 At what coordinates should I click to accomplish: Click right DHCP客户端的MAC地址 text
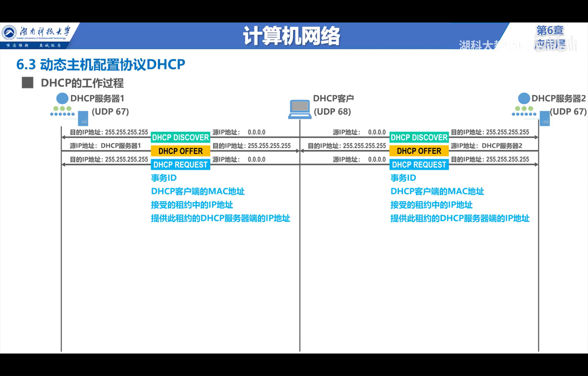[437, 191]
